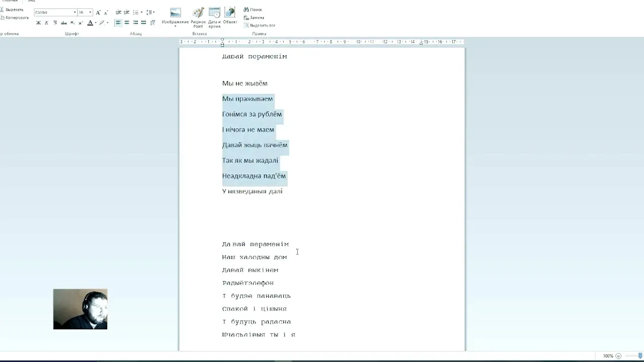Toggle bold Ж formatting

(38, 23)
